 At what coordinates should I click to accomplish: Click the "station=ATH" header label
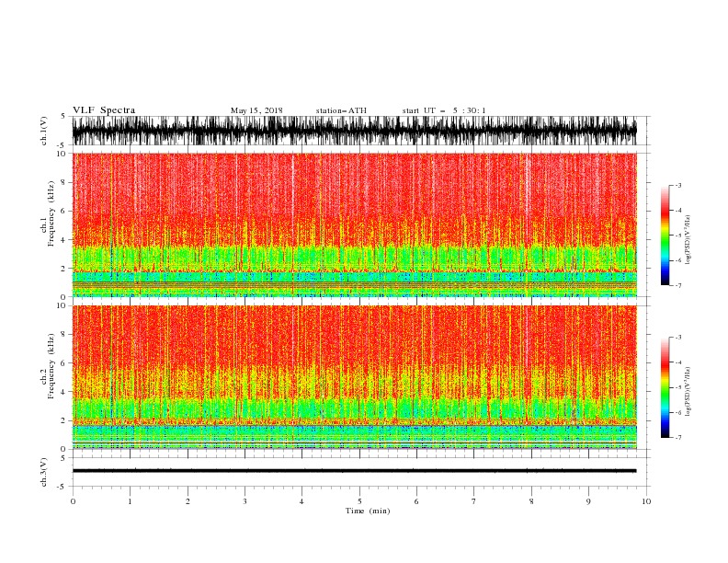coord(341,110)
